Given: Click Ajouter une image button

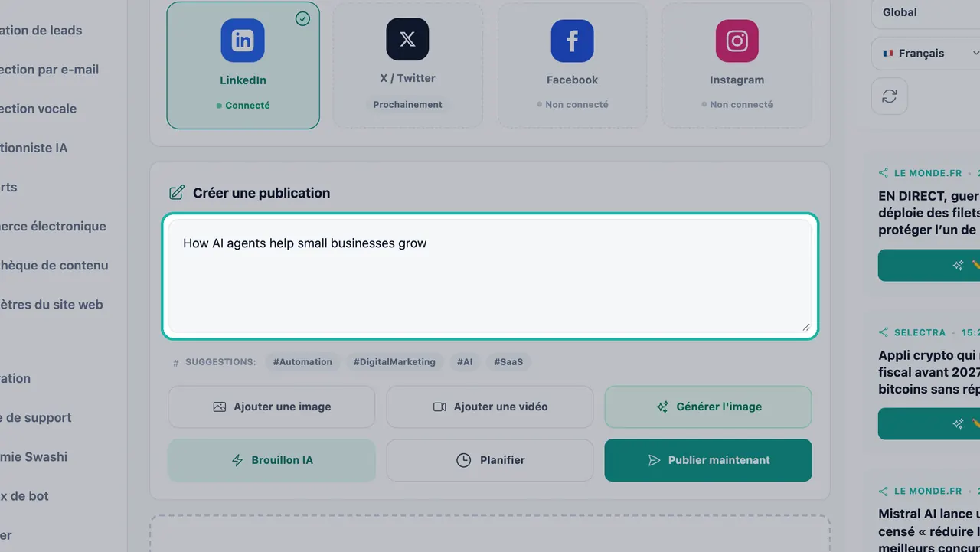Looking at the screenshot, I should pyautogui.click(x=272, y=407).
